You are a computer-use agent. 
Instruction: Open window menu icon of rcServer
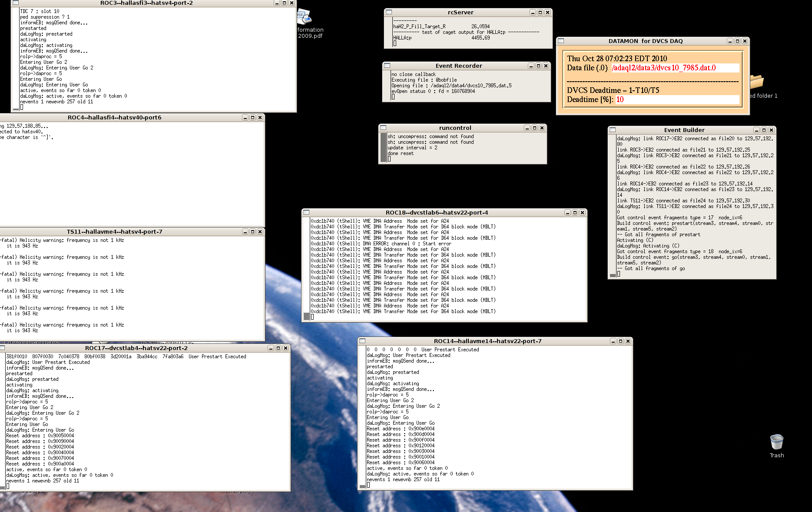[389, 12]
